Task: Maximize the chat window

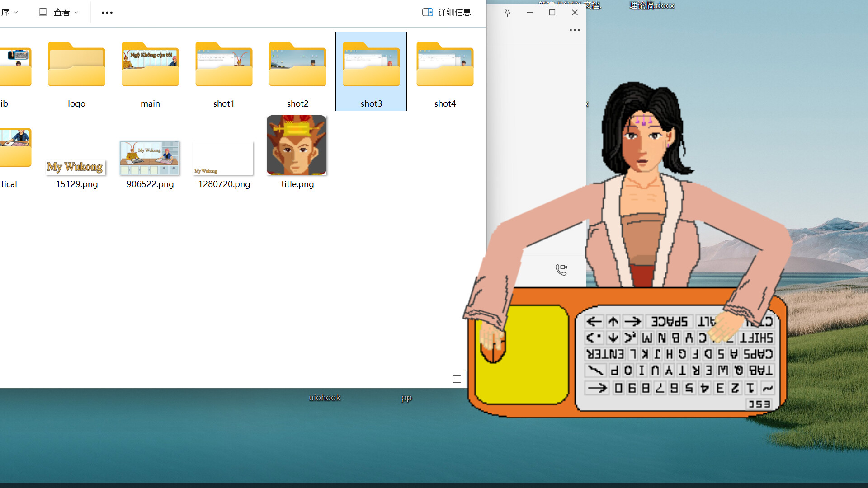Action: [552, 12]
